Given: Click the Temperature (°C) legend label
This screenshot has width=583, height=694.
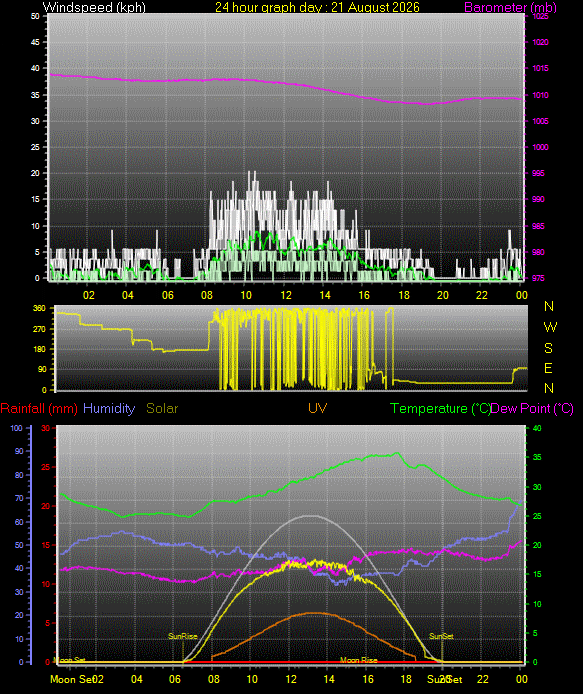Looking at the screenshot, I should [x=440, y=408].
